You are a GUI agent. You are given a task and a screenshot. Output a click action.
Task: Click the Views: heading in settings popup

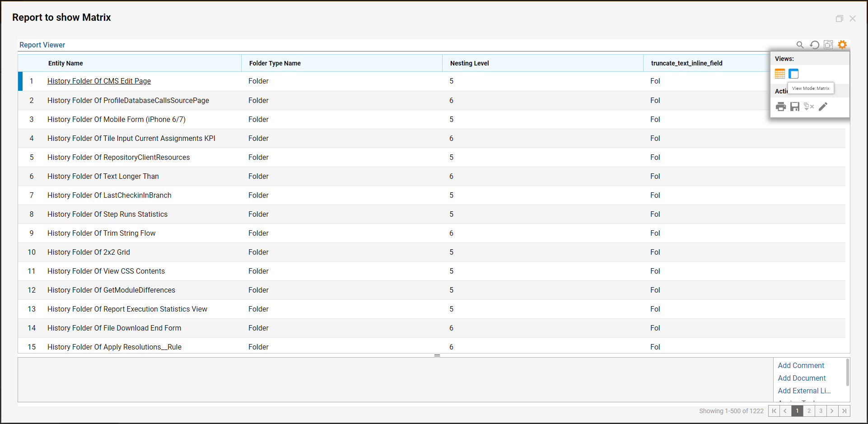784,59
